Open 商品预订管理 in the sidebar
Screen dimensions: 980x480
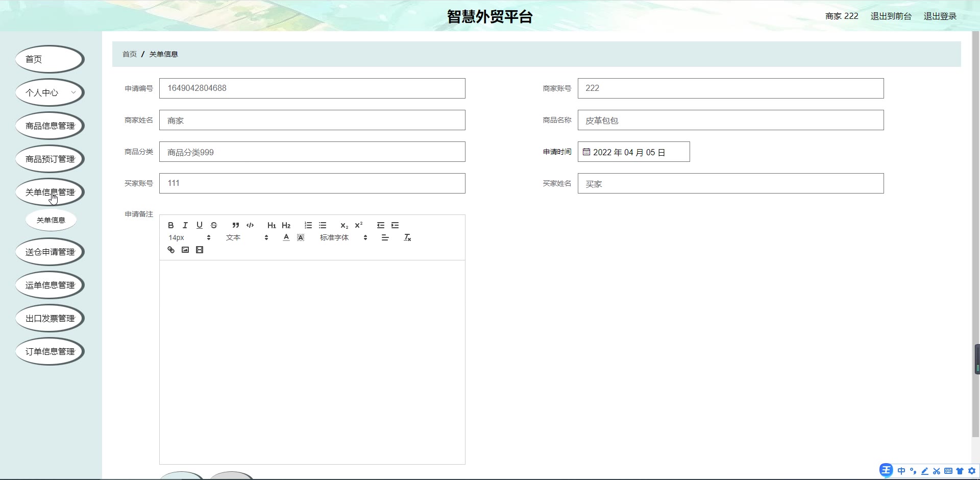coord(50,159)
